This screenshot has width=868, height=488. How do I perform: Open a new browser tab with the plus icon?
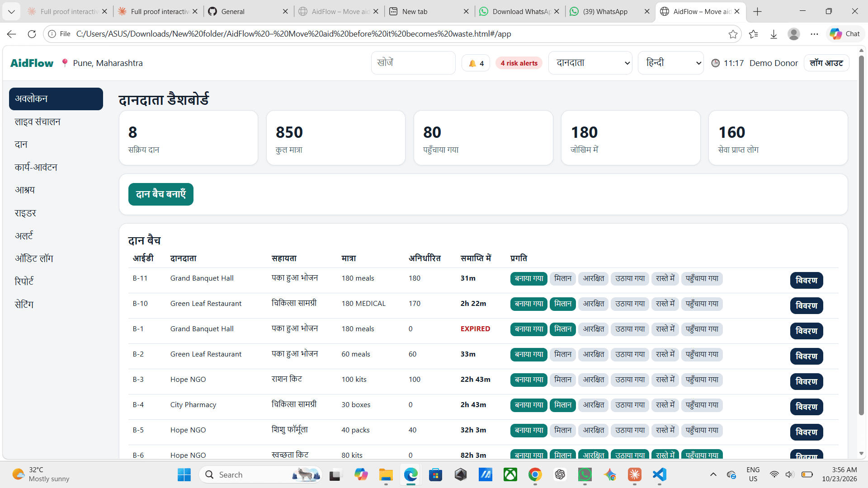point(758,12)
